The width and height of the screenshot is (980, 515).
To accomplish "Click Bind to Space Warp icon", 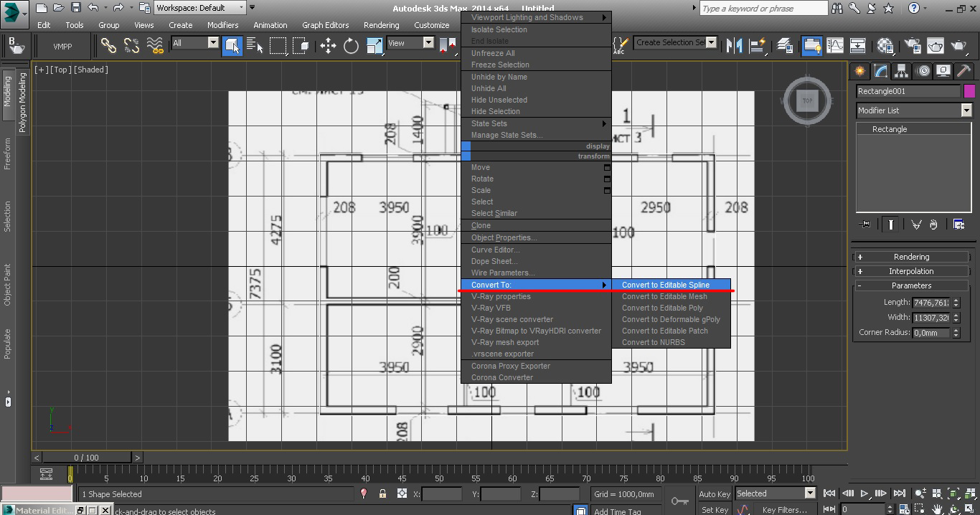I will pyautogui.click(x=155, y=46).
